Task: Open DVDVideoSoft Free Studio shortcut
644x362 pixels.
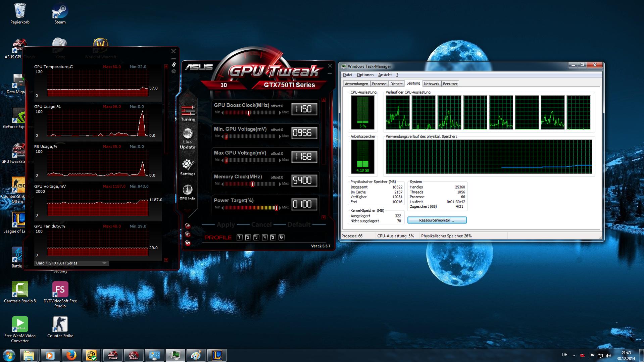Action: pos(60,295)
